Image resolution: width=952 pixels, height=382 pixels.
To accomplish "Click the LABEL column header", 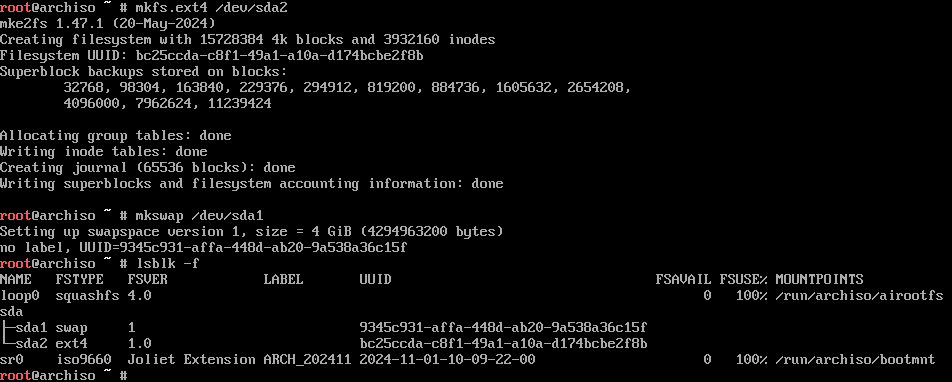I will point(283,279).
